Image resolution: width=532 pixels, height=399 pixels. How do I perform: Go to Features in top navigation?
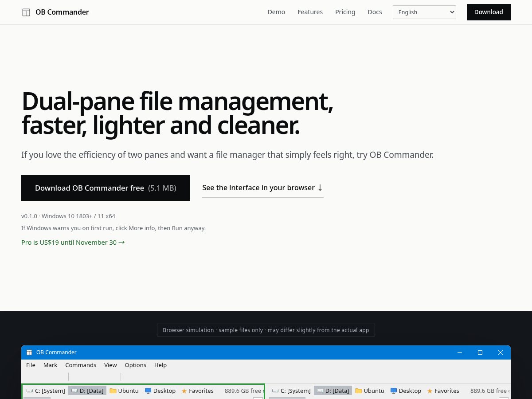click(310, 12)
